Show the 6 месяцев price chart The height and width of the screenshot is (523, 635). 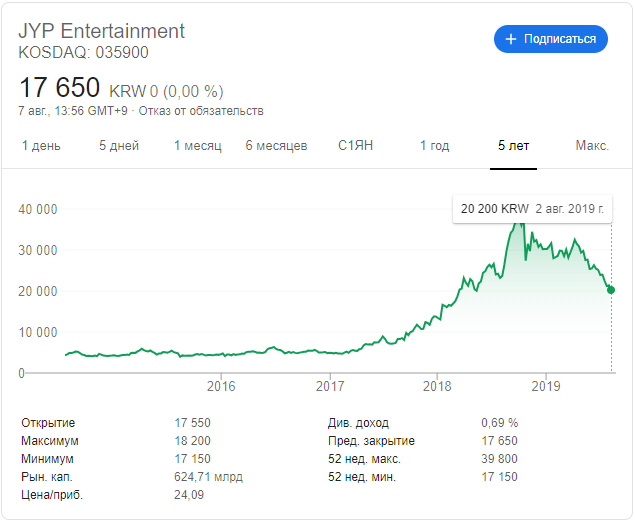coord(276,146)
